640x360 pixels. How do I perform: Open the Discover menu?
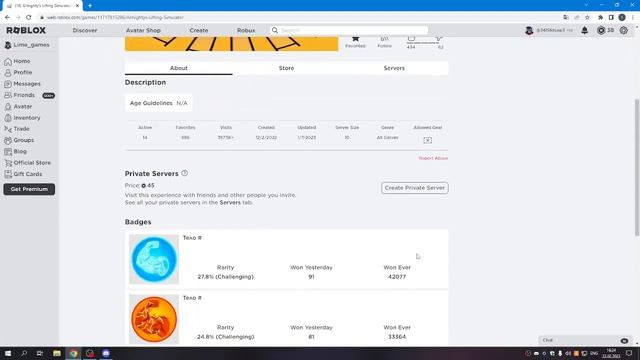(85, 30)
